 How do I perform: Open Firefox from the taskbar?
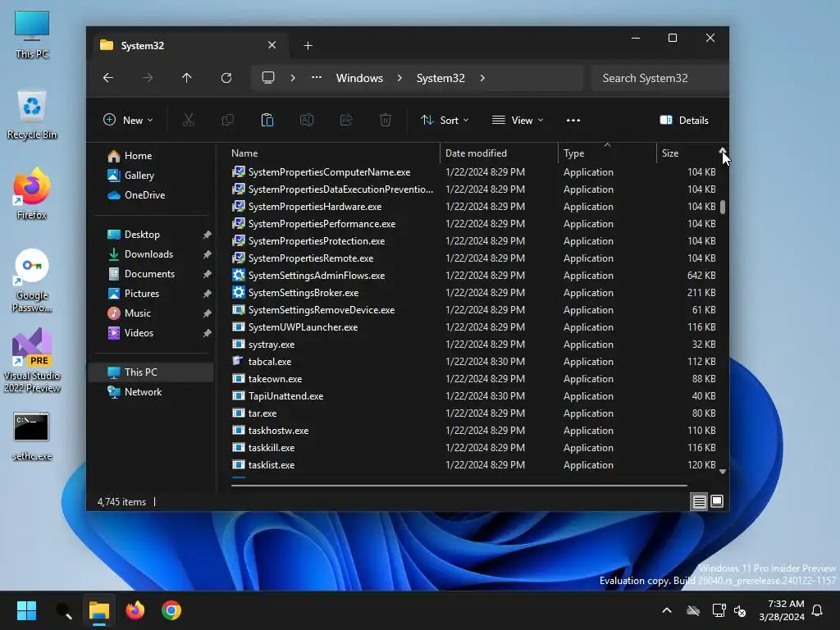(135, 610)
